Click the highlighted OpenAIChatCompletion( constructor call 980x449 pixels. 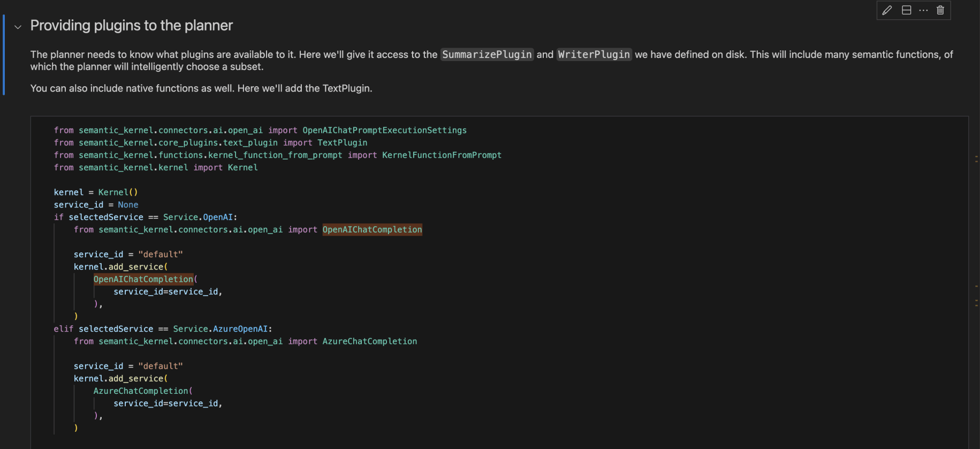click(x=143, y=279)
